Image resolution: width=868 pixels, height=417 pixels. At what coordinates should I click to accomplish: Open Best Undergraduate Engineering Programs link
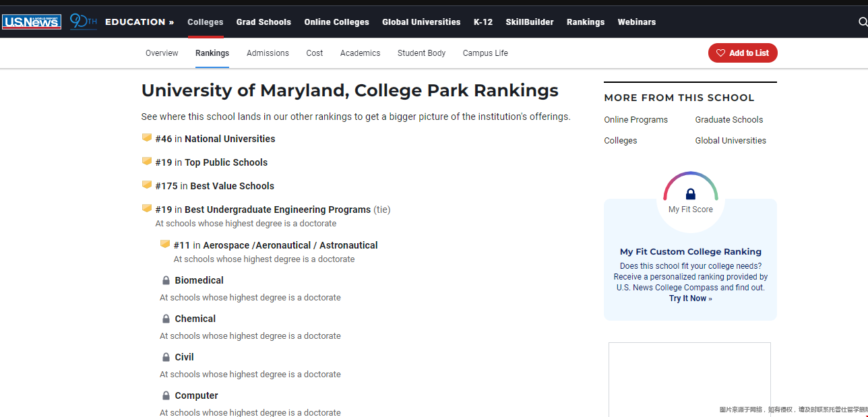(278, 210)
